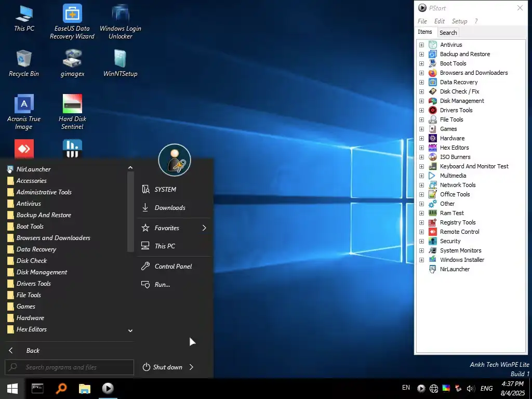
Task: Expand the Antivirus category in PStart
Action: (x=421, y=45)
